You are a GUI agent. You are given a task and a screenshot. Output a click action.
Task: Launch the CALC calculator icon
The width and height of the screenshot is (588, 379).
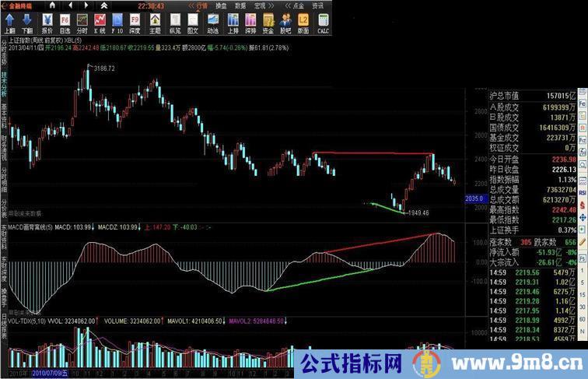(320, 23)
